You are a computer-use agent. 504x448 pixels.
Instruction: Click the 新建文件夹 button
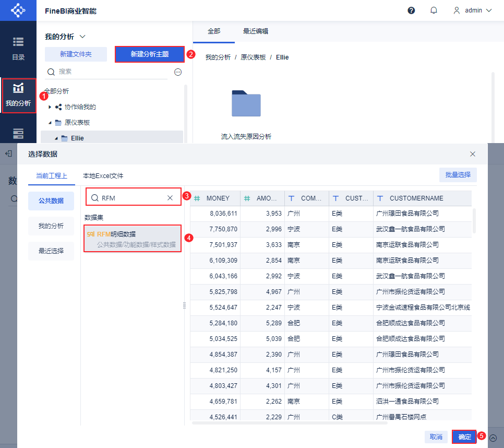(x=76, y=54)
